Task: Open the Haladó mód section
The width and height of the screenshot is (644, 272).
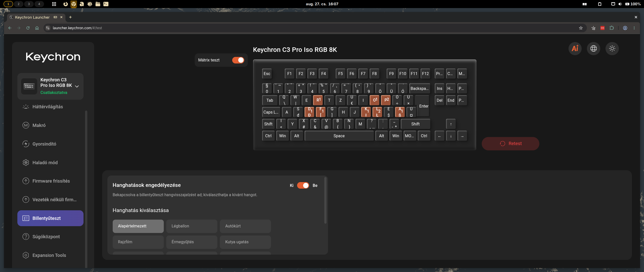Action: pos(50,162)
